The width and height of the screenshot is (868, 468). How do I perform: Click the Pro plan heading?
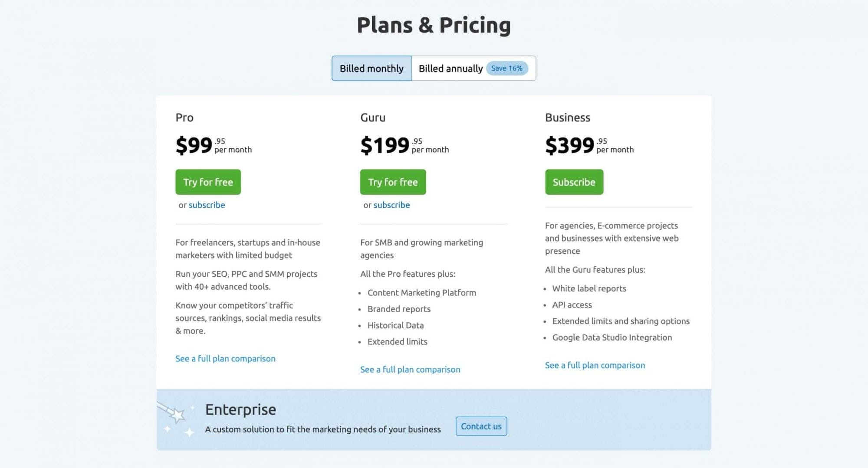pyautogui.click(x=184, y=117)
